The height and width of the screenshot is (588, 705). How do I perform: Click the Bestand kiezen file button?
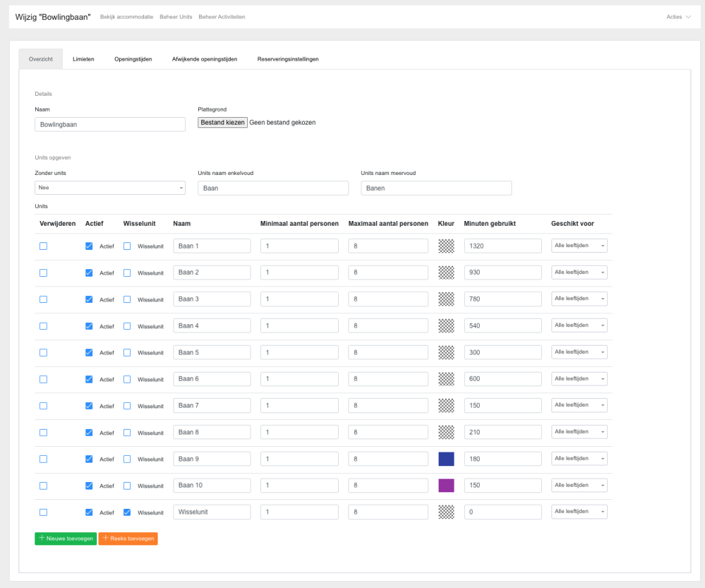click(x=222, y=123)
